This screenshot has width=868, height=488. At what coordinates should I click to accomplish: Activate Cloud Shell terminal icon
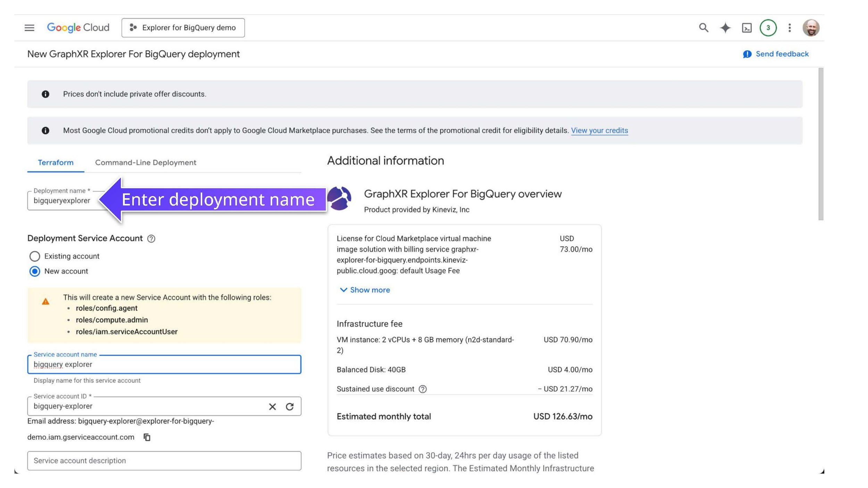click(746, 28)
